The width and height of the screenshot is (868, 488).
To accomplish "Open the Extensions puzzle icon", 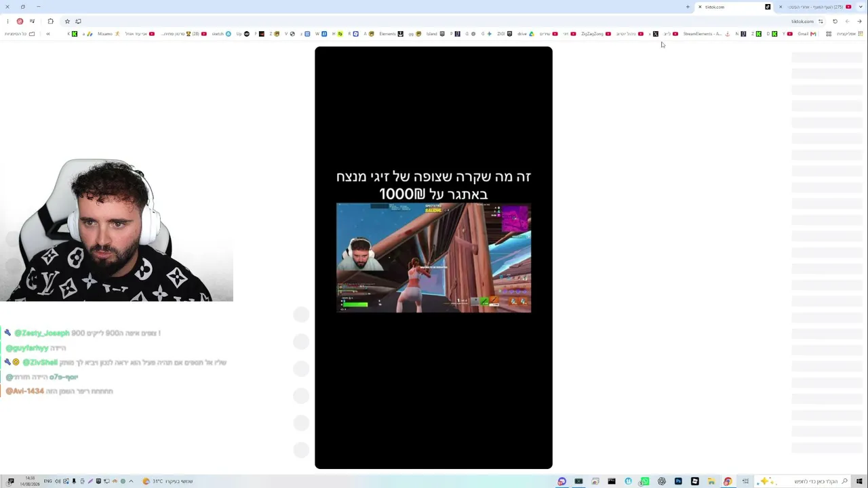I will (x=50, y=21).
